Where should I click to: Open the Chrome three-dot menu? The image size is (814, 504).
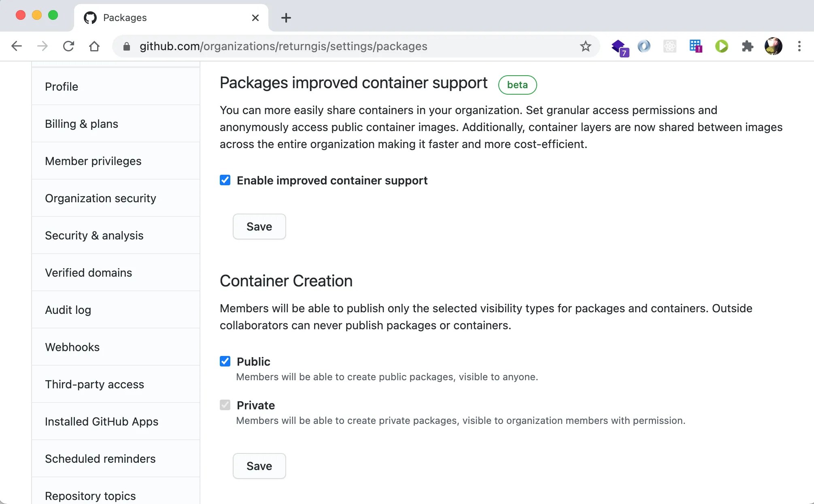(799, 46)
